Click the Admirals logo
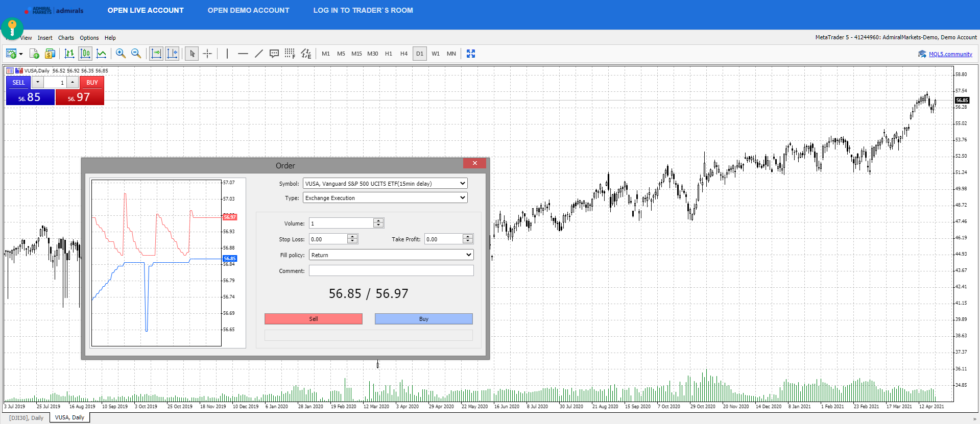The height and width of the screenshot is (424, 980). 54,10
